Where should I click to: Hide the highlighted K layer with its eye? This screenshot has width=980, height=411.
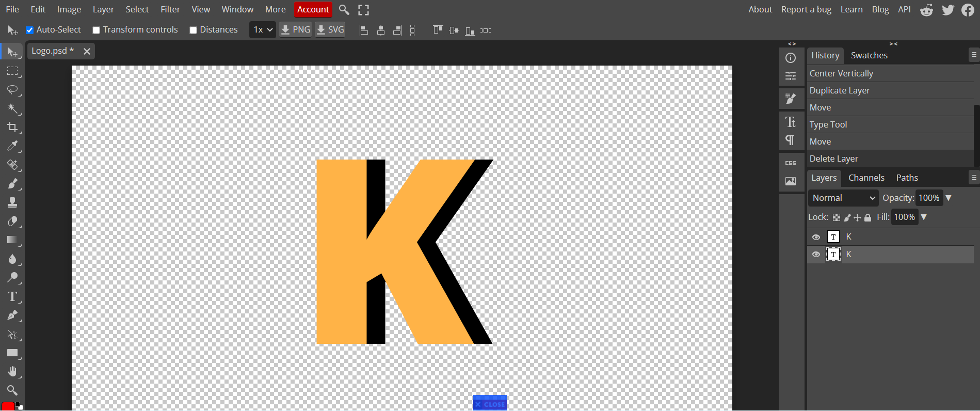tap(816, 255)
